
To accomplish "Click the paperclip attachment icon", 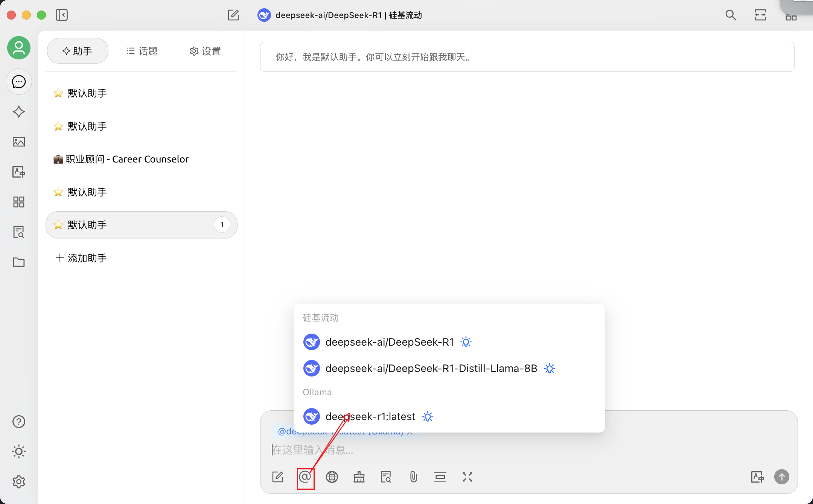I will 413,477.
